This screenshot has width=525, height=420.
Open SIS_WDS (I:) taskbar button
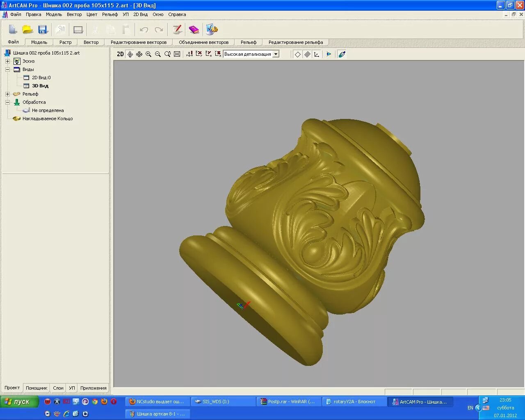pos(223,402)
